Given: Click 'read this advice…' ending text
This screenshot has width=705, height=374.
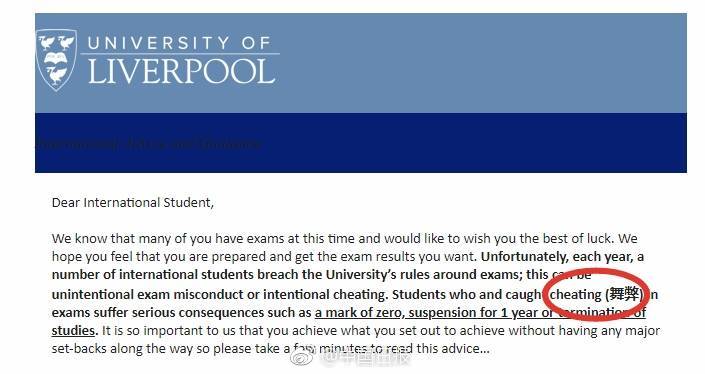Looking at the screenshot, I should click(438, 349).
